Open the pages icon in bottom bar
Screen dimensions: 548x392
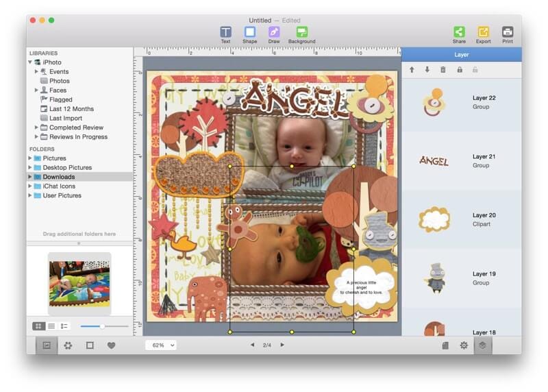point(445,345)
